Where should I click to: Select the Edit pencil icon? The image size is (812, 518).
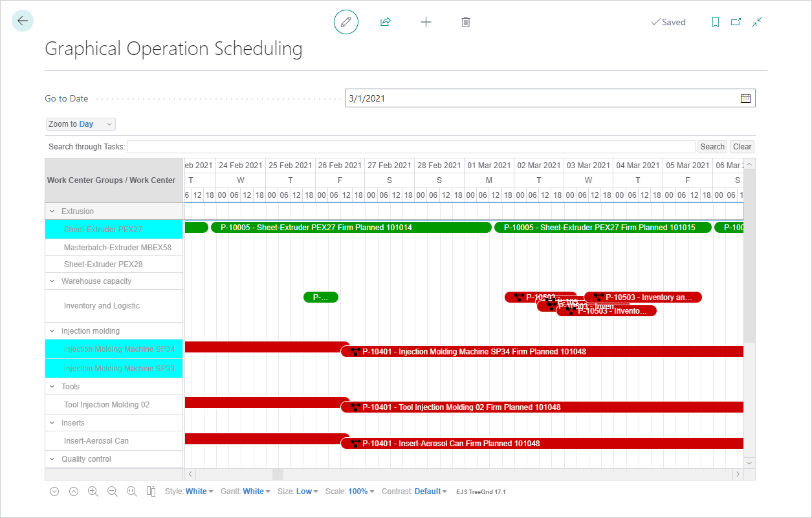click(x=346, y=21)
